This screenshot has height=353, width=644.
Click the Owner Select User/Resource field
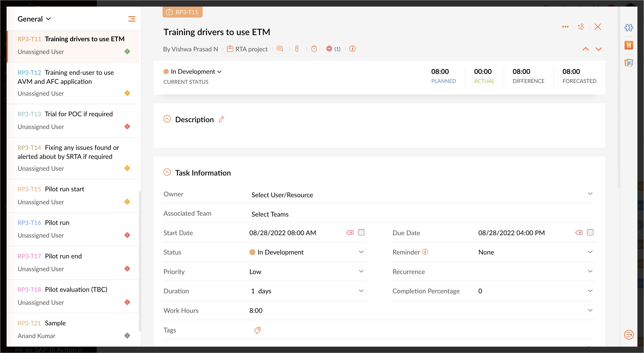(420, 195)
